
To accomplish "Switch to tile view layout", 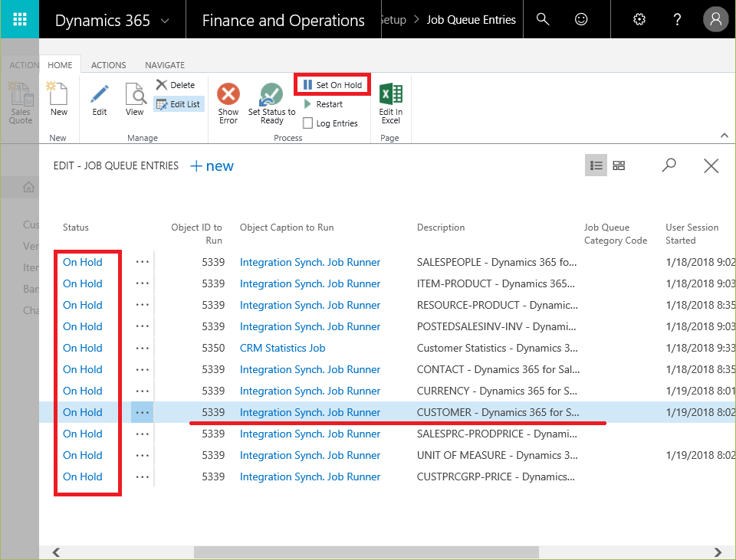I will tap(619, 165).
